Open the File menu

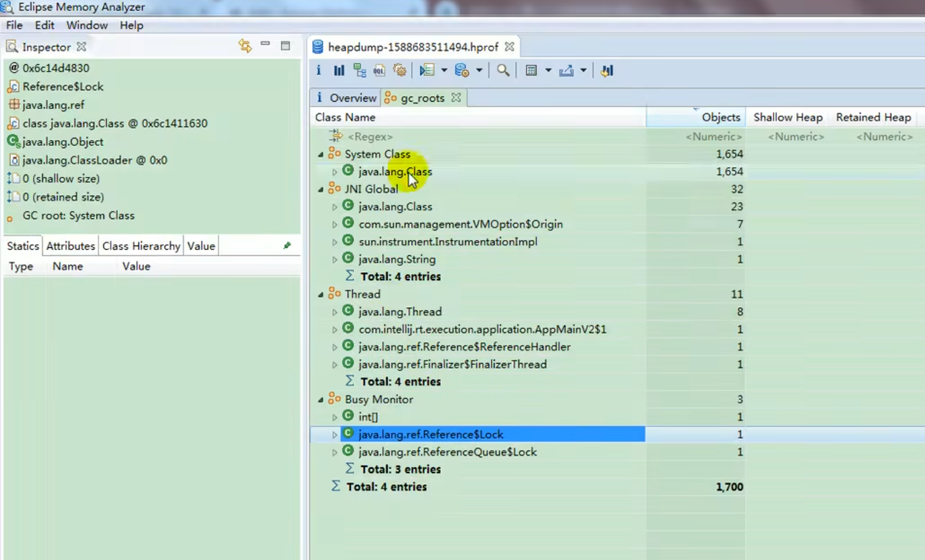14,26
